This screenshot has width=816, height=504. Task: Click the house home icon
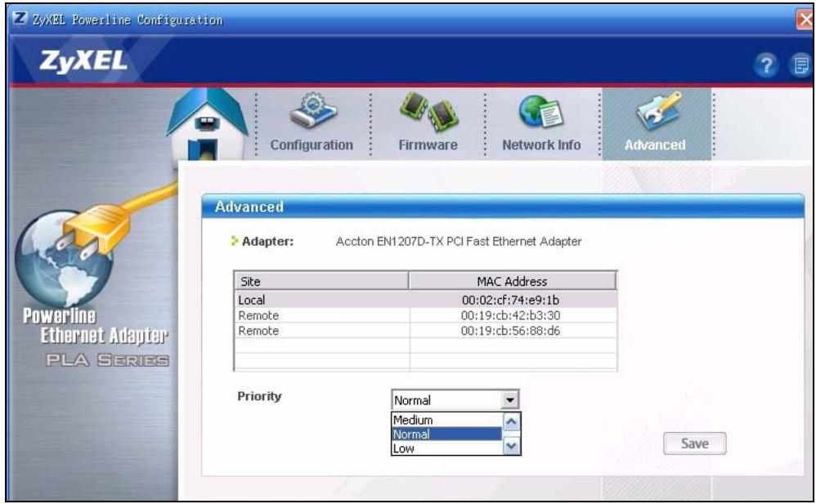click(x=207, y=125)
